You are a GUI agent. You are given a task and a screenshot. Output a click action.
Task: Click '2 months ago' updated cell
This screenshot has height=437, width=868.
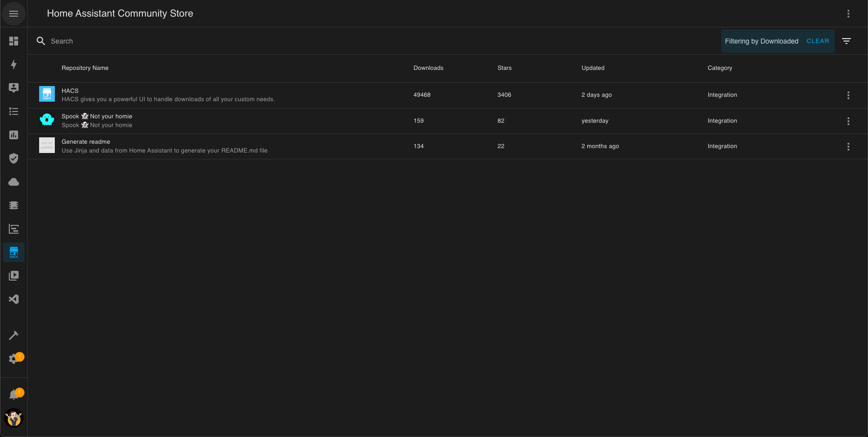point(600,146)
